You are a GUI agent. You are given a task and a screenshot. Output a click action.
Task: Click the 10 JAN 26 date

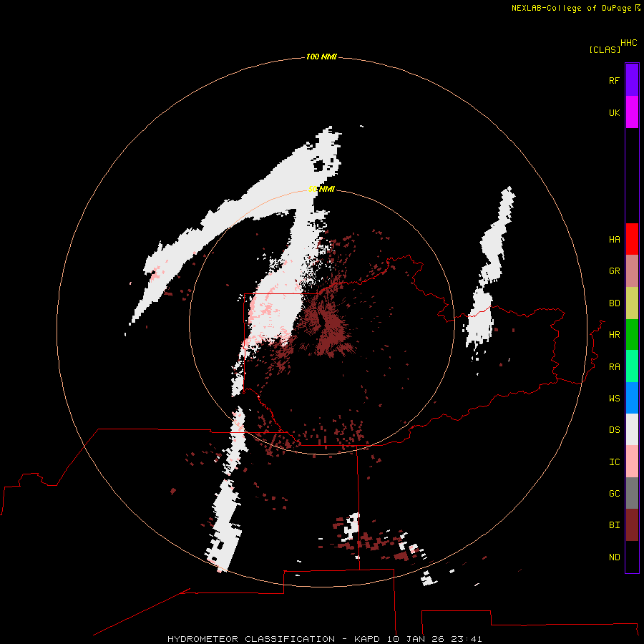tap(415, 639)
